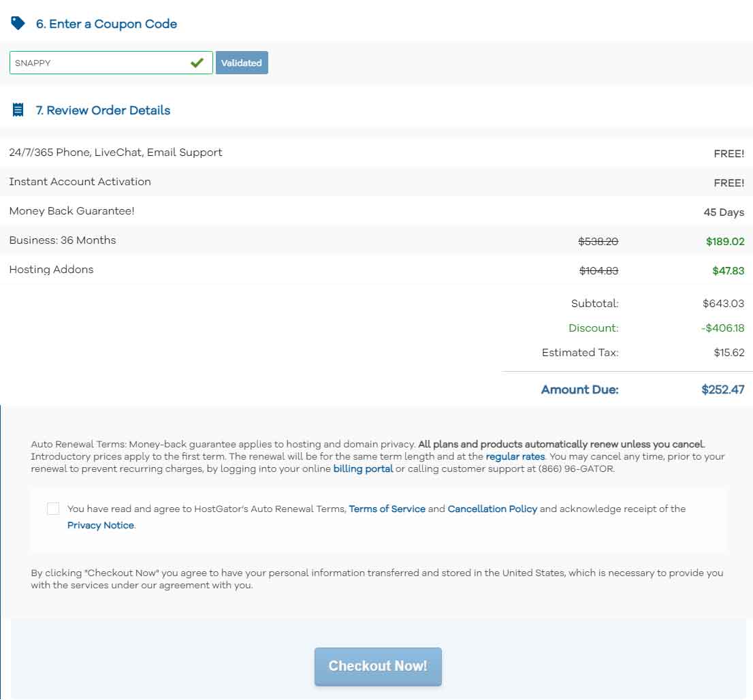Click the Checkout Now! button
753x700 pixels.
pyautogui.click(x=378, y=666)
